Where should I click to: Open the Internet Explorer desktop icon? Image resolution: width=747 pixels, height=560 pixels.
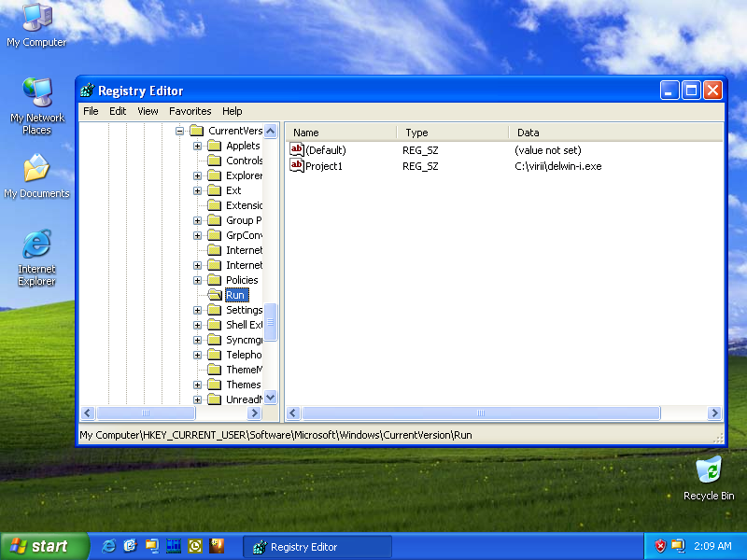pos(36,259)
